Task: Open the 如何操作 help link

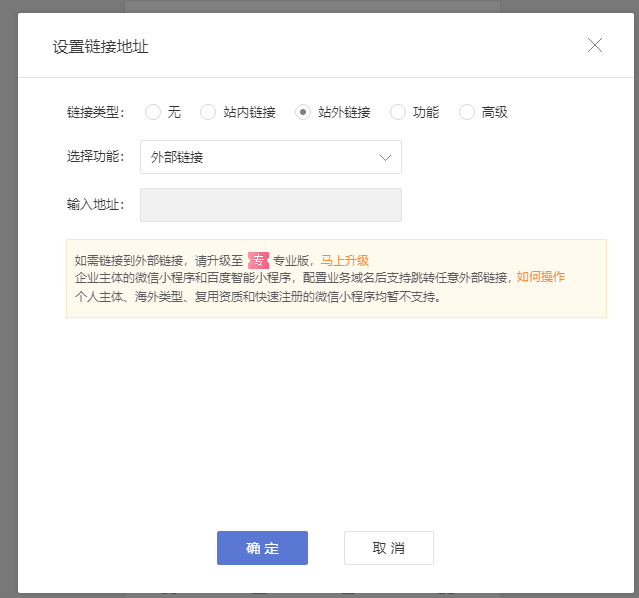Action: pos(541,277)
